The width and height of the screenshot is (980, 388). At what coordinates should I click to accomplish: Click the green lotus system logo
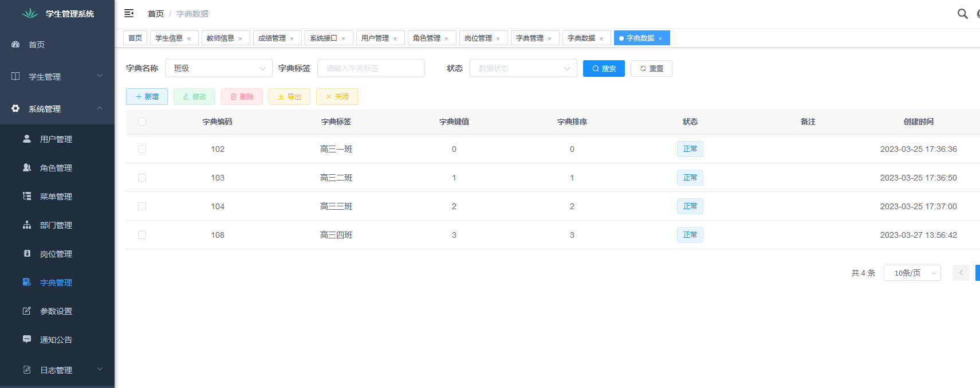(30, 13)
